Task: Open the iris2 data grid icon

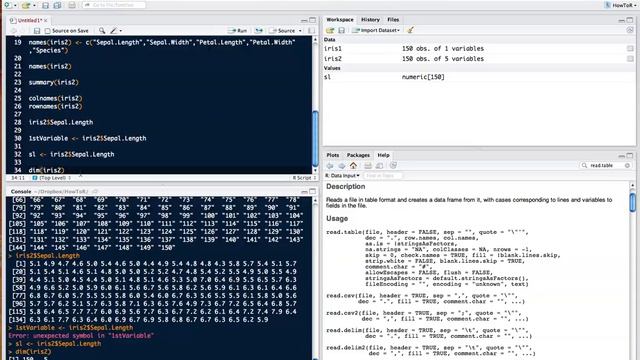Action: pyautogui.click(x=630, y=59)
